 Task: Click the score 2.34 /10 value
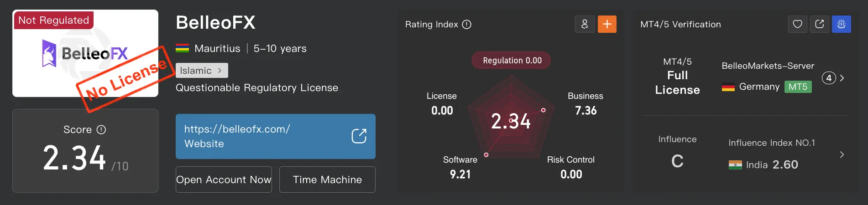coord(85,158)
